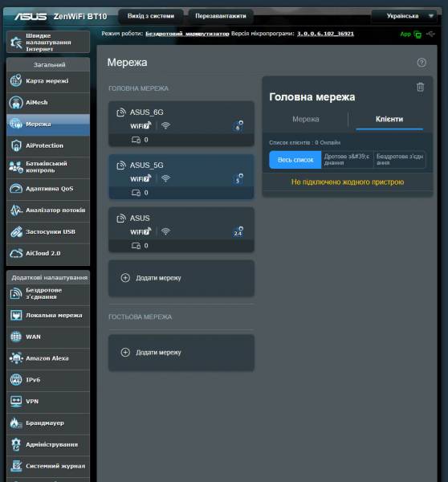This screenshot has width=448, height=482.
Task: Click the ГОЛОВНА МЕРЕЖА section label
Action: [x=139, y=88]
